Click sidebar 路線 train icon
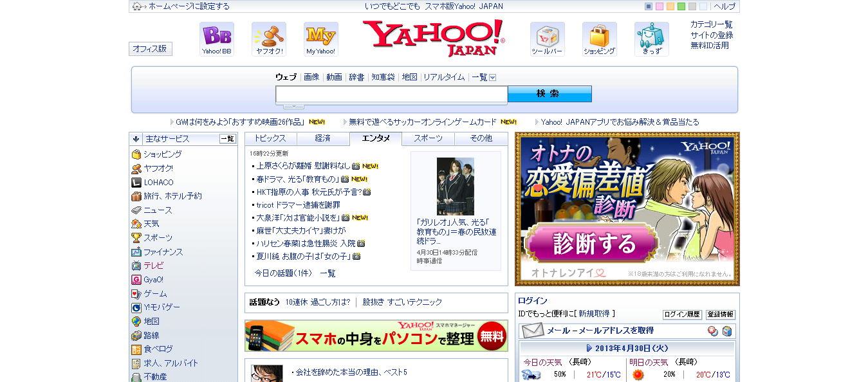The height and width of the screenshot is (382, 868). [136, 336]
